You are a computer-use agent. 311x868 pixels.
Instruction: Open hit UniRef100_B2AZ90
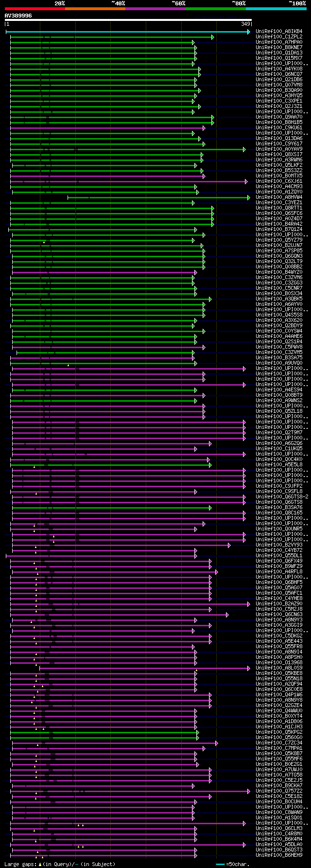[x=279, y=604]
